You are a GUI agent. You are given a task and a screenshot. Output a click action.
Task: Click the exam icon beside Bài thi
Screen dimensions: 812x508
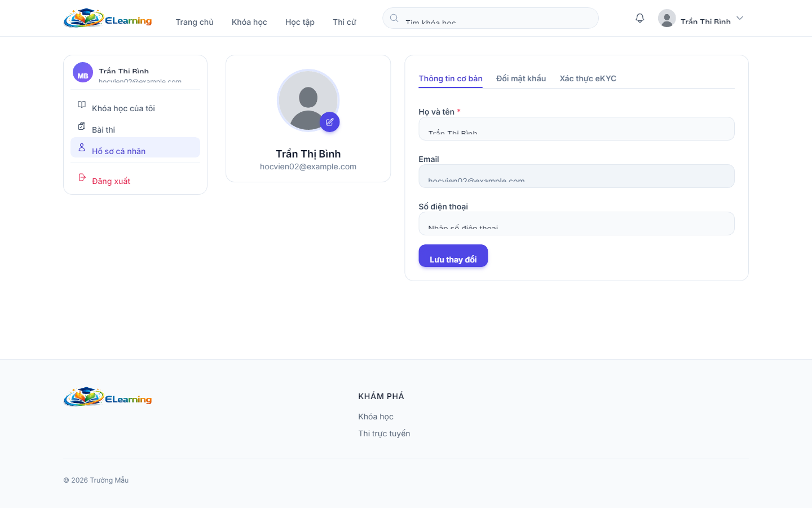(x=82, y=126)
